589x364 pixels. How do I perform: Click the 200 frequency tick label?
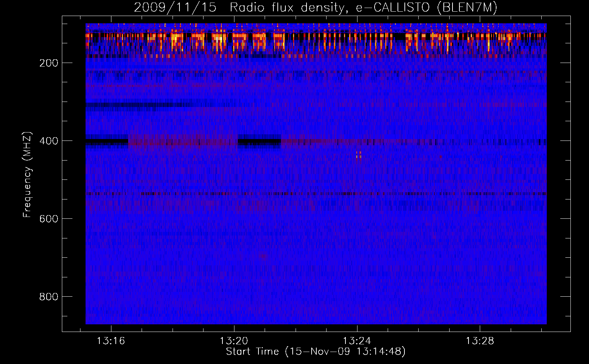(49, 63)
